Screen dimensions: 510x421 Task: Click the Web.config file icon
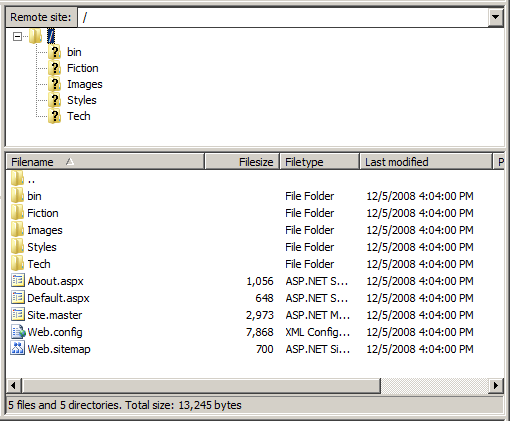tap(18, 332)
